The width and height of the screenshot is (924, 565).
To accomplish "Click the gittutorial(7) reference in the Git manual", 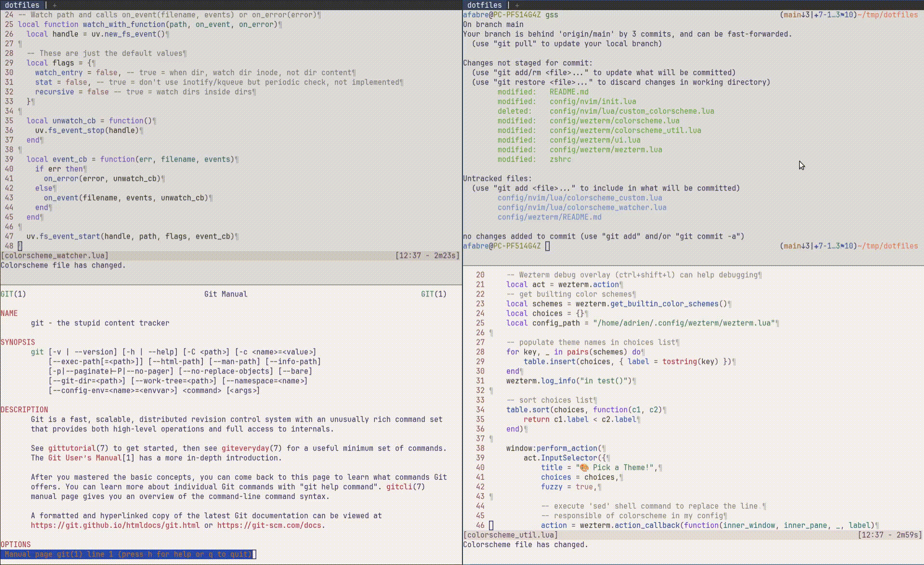I will point(72,448).
